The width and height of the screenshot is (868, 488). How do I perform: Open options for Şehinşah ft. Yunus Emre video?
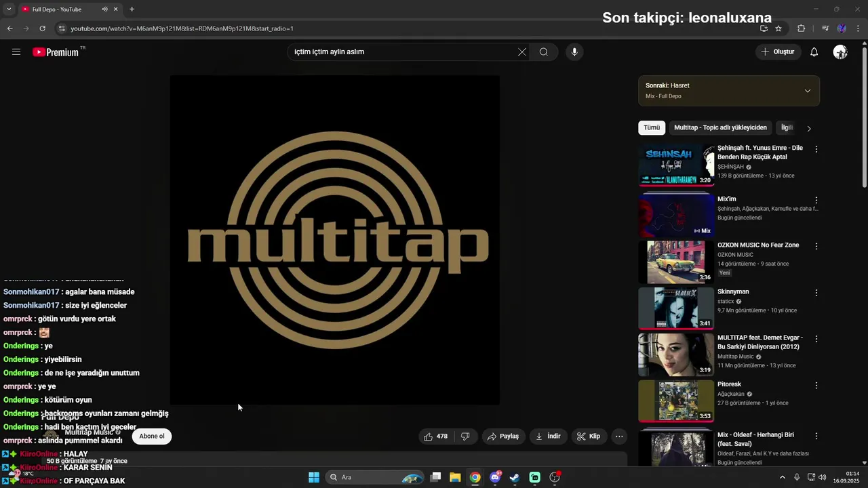click(x=816, y=149)
